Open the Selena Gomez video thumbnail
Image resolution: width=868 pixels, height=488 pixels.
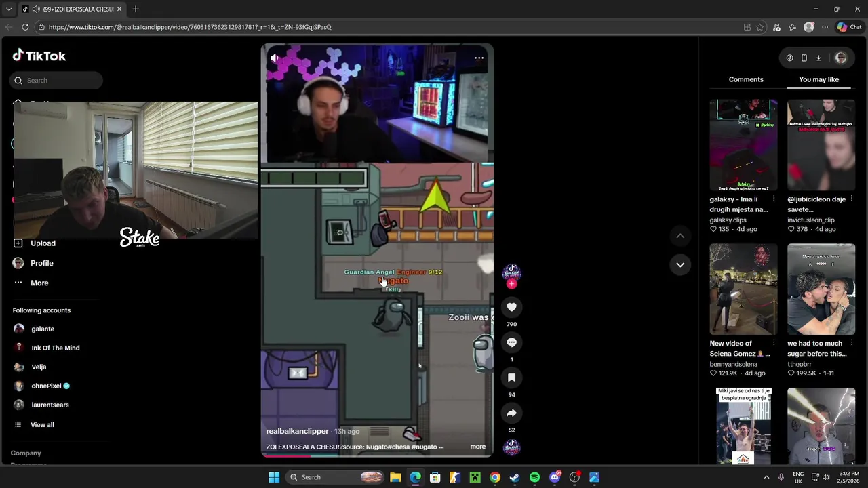pos(743,289)
